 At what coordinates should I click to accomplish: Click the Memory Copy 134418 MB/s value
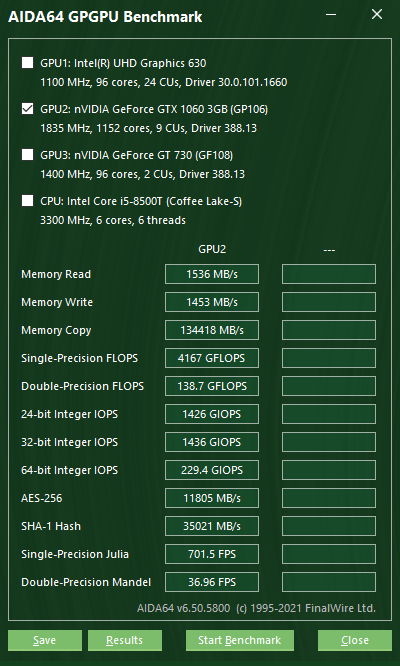coord(212,330)
